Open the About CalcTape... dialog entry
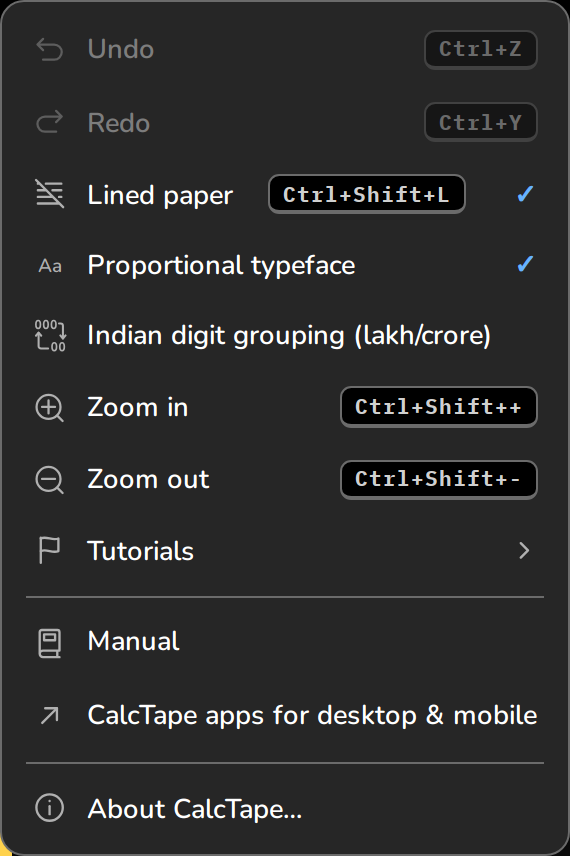This screenshot has height=856, width=570. click(x=285, y=809)
